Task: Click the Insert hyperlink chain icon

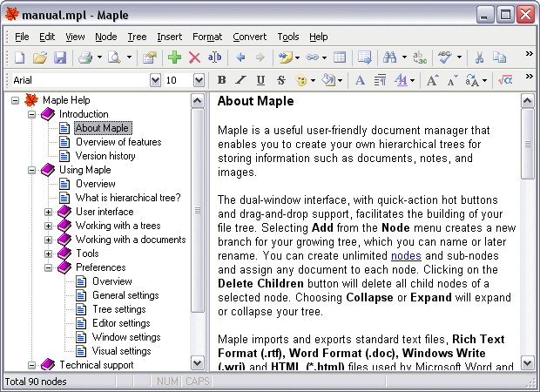Action: [312, 57]
